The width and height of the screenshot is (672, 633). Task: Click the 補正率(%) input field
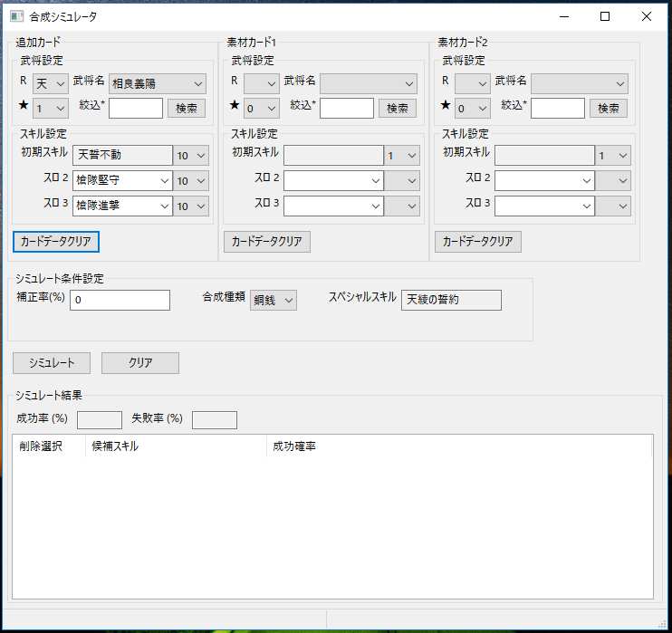point(120,300)
